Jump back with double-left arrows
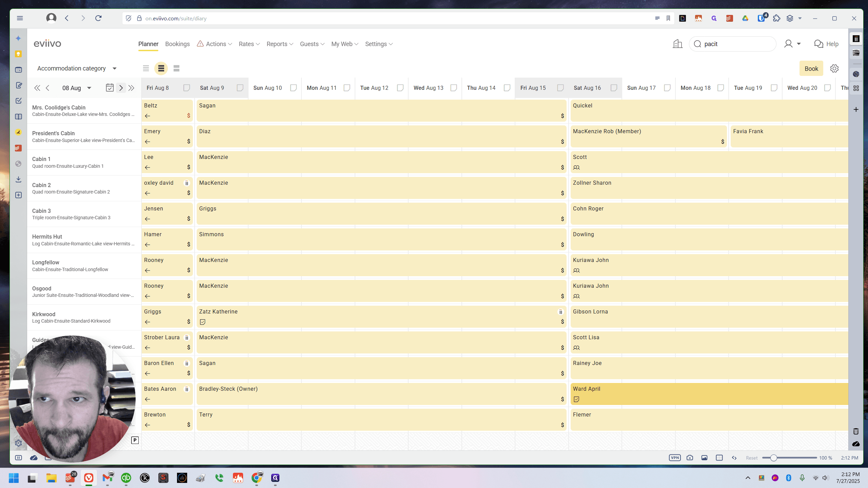This screenshot has width=868, height=488. [37, 88]
